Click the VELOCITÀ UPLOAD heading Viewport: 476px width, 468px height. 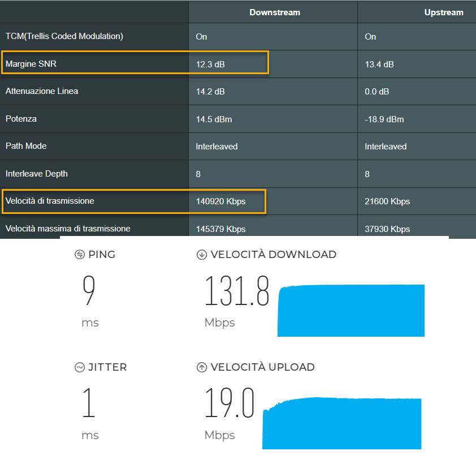pos(262,367)
